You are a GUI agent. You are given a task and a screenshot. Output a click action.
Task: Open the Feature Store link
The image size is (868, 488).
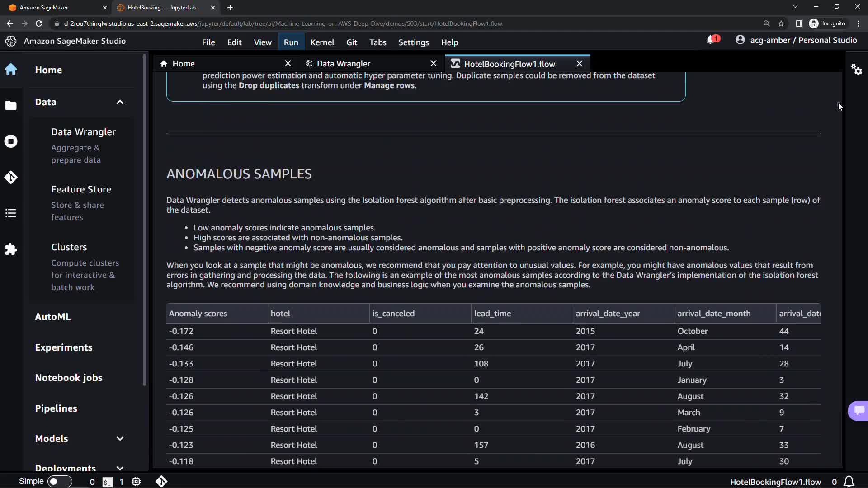click(81, 189)
